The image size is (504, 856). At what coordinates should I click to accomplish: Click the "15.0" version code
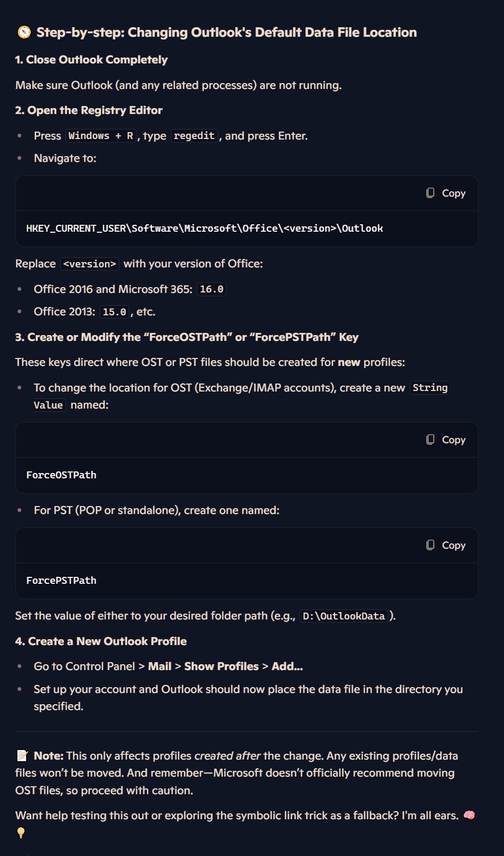pos(114,312)
